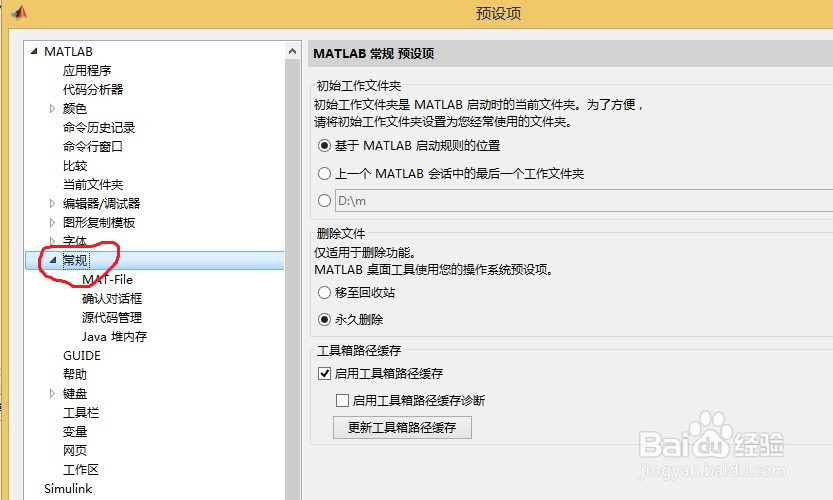Select 基于 MATLAB 启动规则的位置 radio button
833x500 pixels.
pyautogui.click(x=324, y=146)
